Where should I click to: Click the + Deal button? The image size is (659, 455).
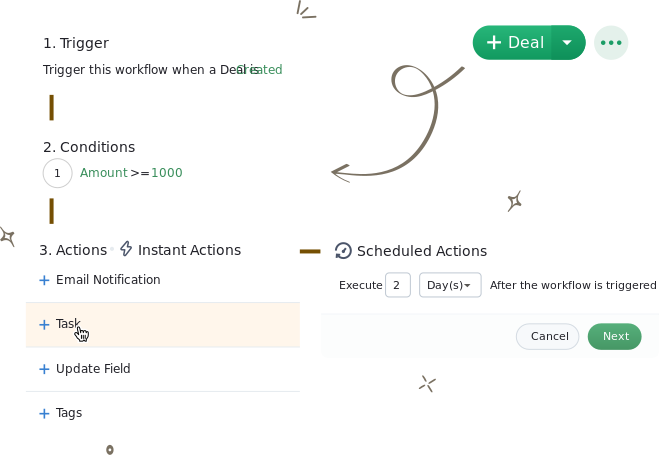(513, 42)
